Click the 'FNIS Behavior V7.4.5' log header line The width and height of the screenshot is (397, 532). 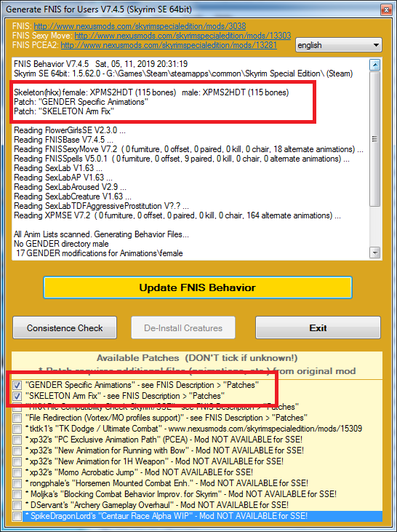click(x=100, y=64)
